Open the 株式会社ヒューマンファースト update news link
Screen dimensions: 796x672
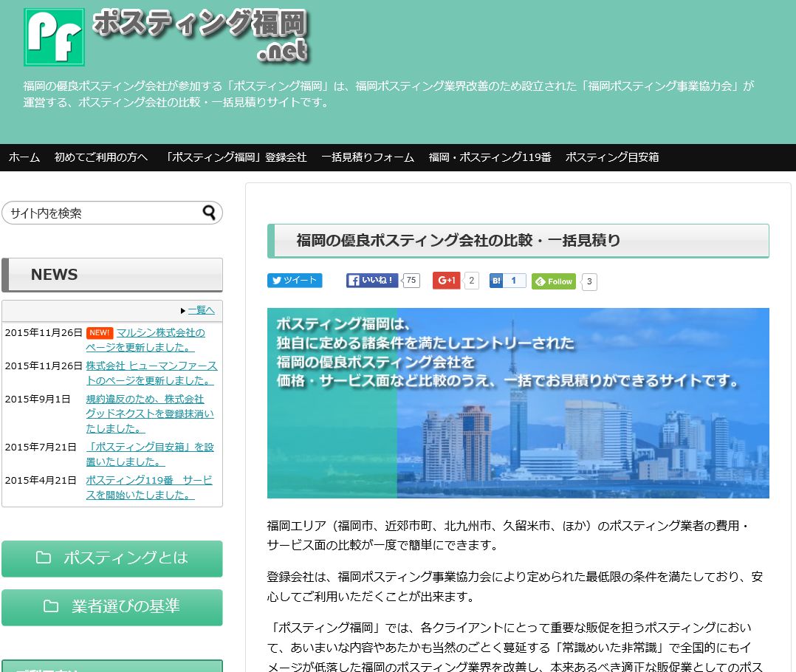click(x=151, y=373)
